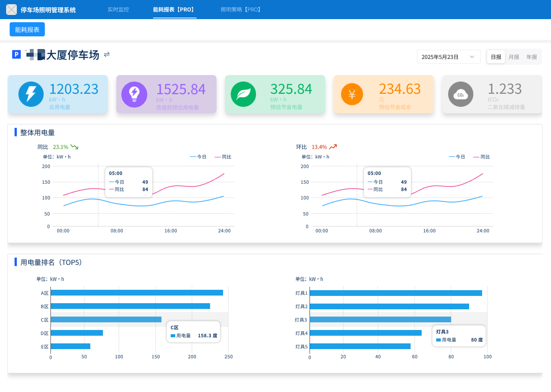Open the 实时监控 tab
This screenshot has width=551, height=392.
pyautogui.click(x=118, y=10)
